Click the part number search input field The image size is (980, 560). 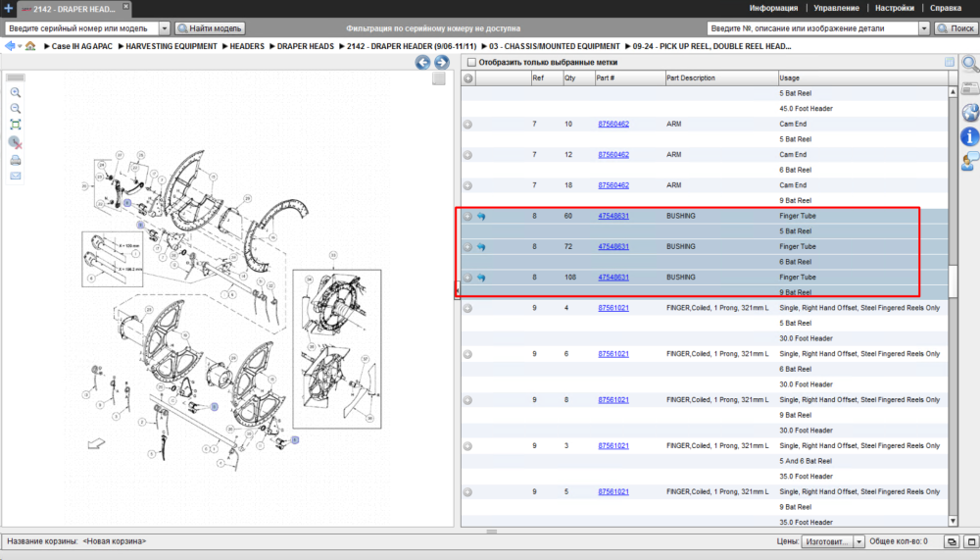[x=812, y=28]
